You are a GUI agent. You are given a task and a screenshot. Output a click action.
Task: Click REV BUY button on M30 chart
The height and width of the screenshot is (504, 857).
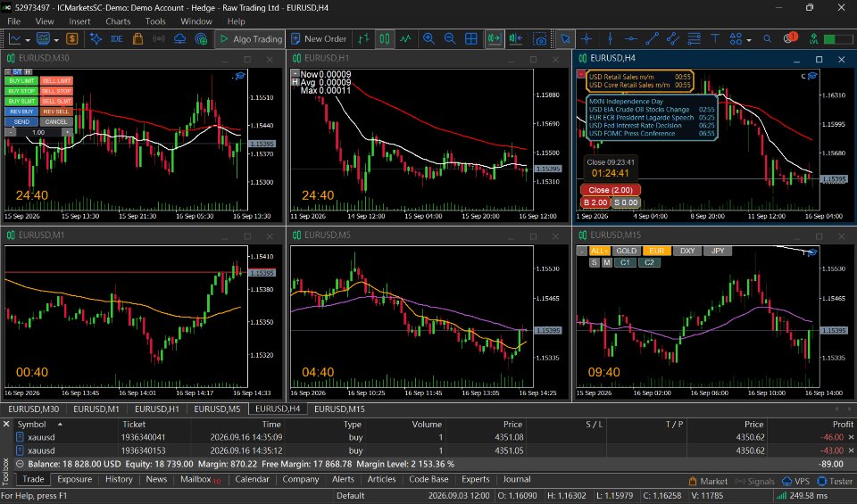coord(21,112)
